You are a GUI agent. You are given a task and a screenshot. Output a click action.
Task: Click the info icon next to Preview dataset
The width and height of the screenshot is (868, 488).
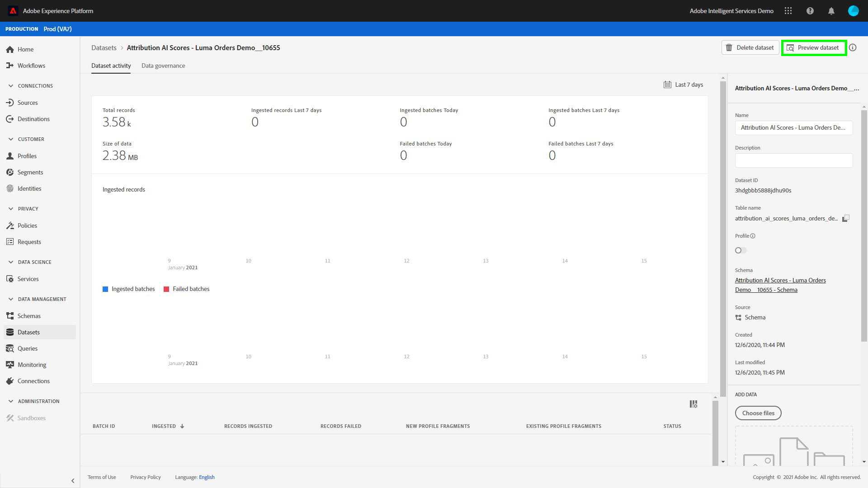click(853, 47)
